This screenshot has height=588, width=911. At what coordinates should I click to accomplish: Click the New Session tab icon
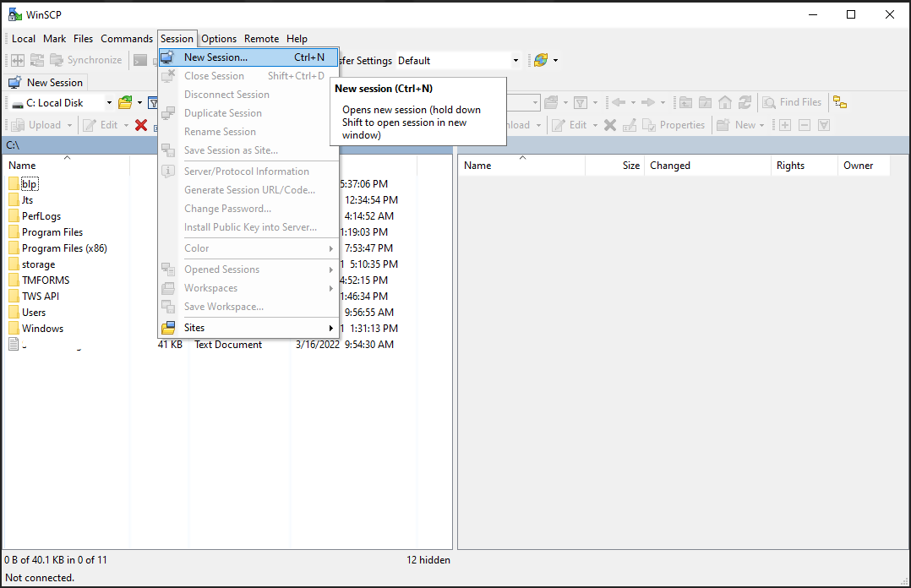coord(15,83)
